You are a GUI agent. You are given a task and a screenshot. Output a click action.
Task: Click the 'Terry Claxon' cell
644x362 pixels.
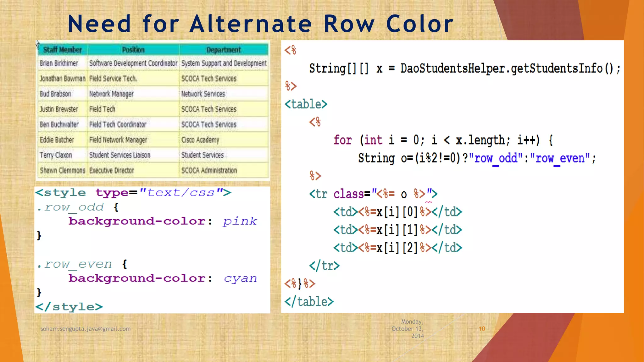coord(63,155)
